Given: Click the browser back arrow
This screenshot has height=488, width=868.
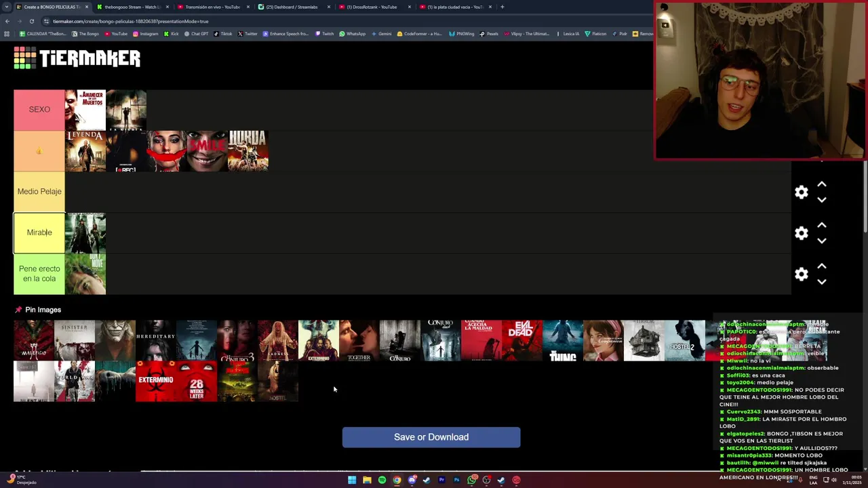Looking at the screenshot, I should (x=7, y=21).
